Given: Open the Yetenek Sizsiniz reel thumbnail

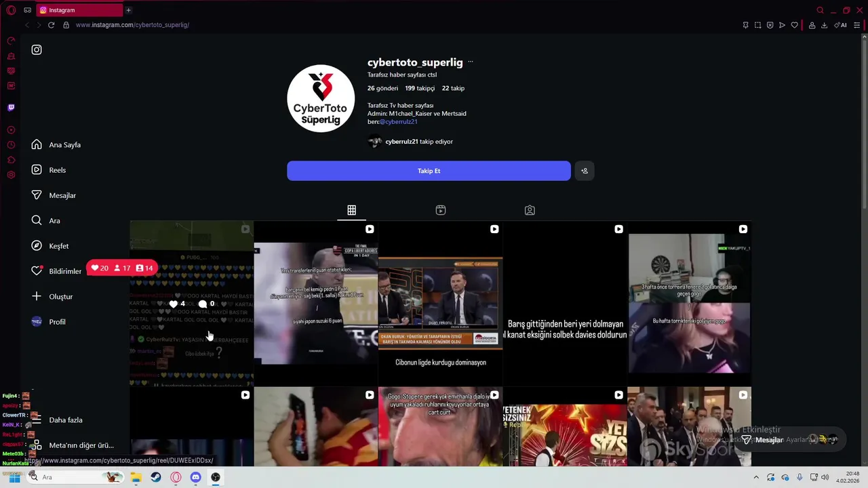Looking at the screenshot, I should [564, 427].
